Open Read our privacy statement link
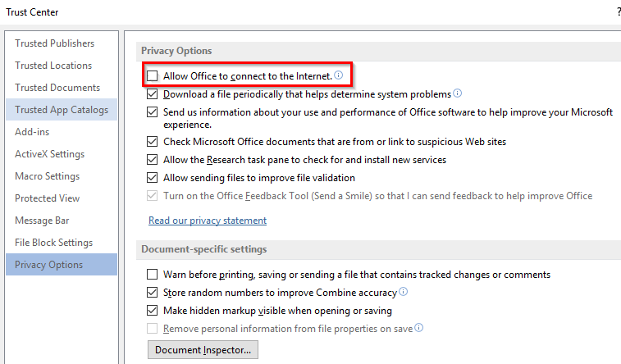This screenshot has height=364, width=621. click(208, 221)
